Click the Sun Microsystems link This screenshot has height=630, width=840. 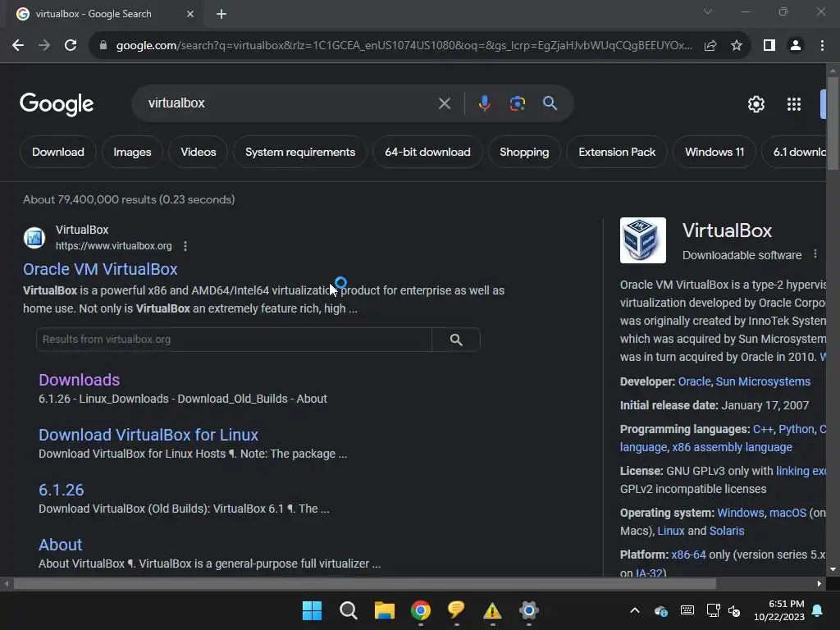coord(763,381)
